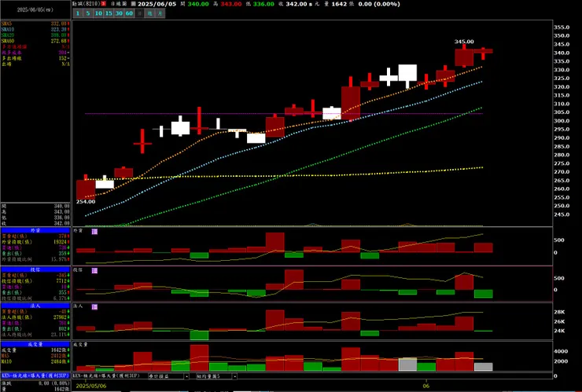Click the opening price 340.00 in the header
Viewport: 582px width, 392px height.
(x=198, y=4)
